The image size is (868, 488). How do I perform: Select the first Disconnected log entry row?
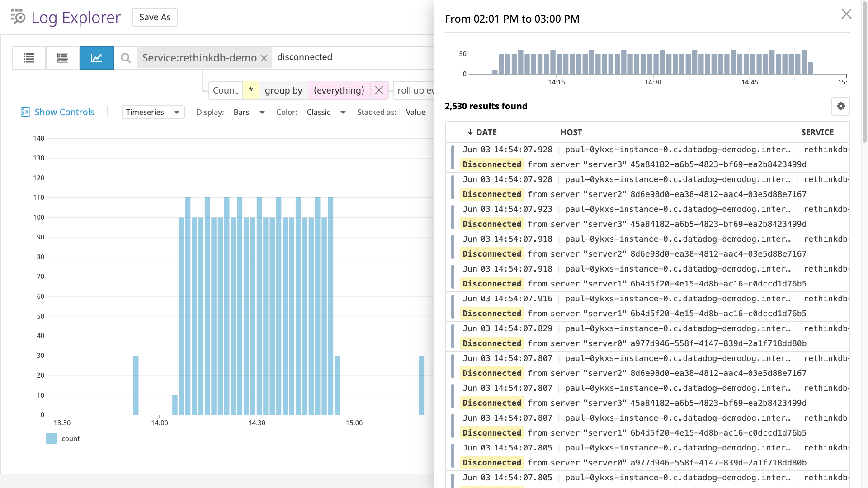point(633,157)
